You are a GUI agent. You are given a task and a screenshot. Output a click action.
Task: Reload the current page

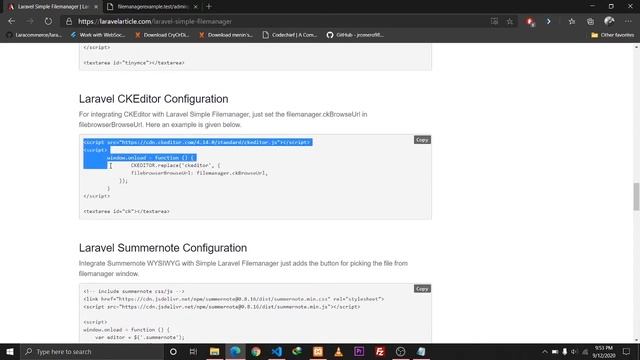(x=48, y=21)
